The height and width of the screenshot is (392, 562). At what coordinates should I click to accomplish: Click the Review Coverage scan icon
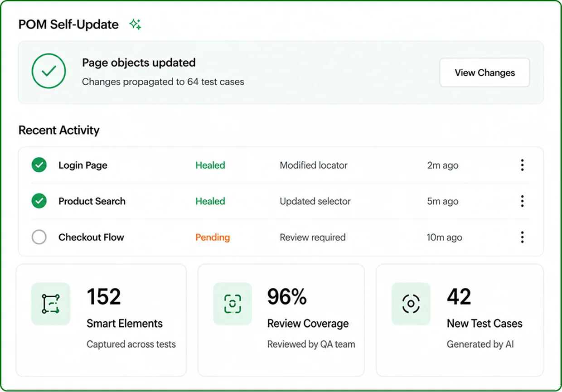pos(233,304)
